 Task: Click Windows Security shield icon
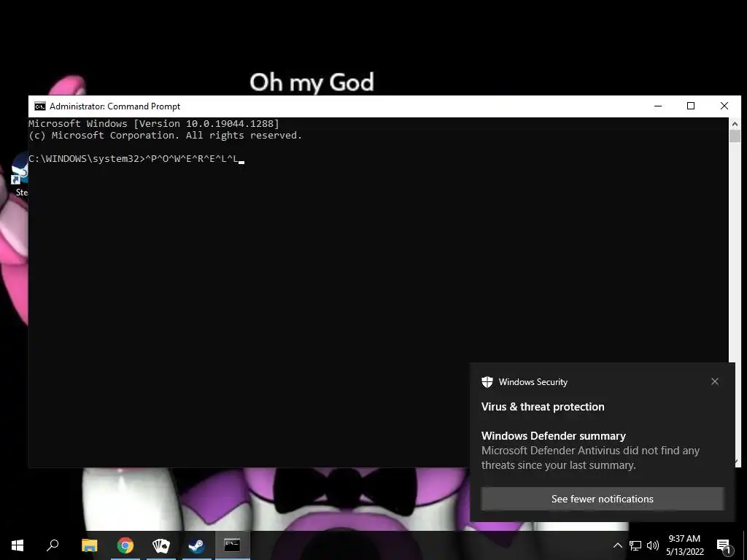pos(487,382)
